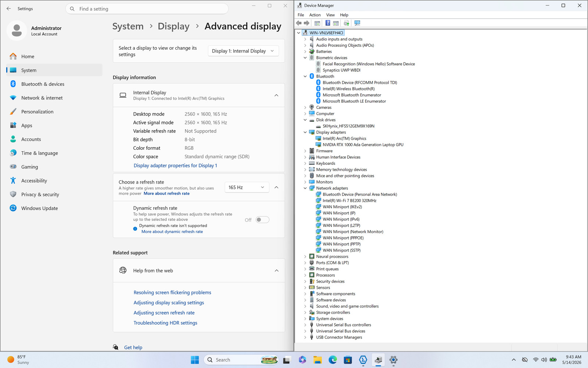Open the 165 Hz refresh rate dropdown

(247, 187)
